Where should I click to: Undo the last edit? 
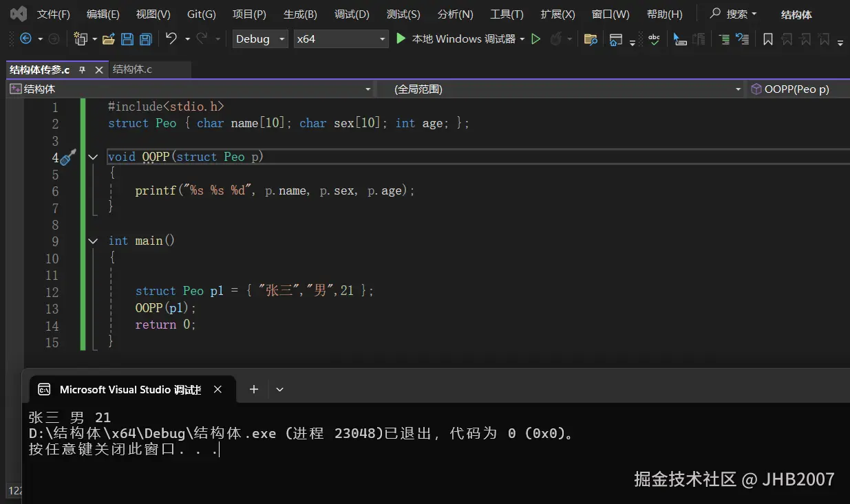[x=171, y=39]
